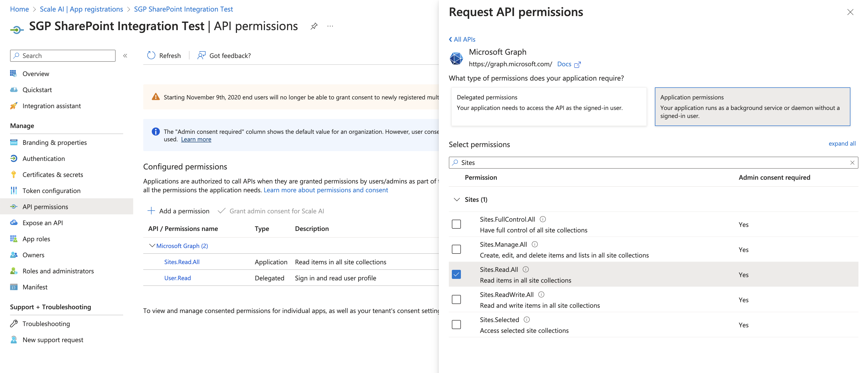This screenshot has width=868, height=373.
Task: Collapse Microsoft Graph (2) permissions group
Action: tap(152, 246)
